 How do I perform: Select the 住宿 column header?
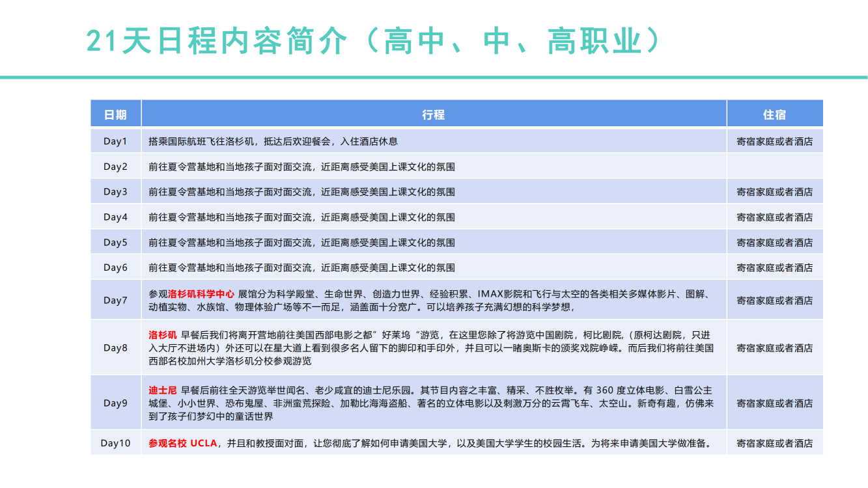(774, 115)
